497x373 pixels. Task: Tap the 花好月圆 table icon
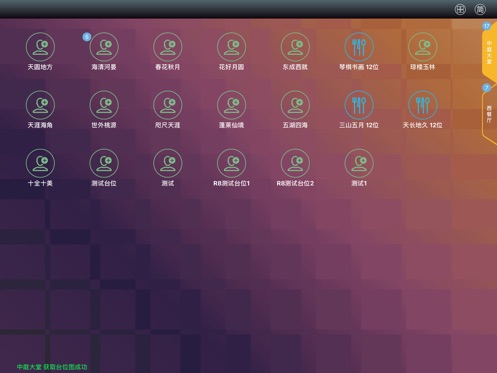coord(231,47)
